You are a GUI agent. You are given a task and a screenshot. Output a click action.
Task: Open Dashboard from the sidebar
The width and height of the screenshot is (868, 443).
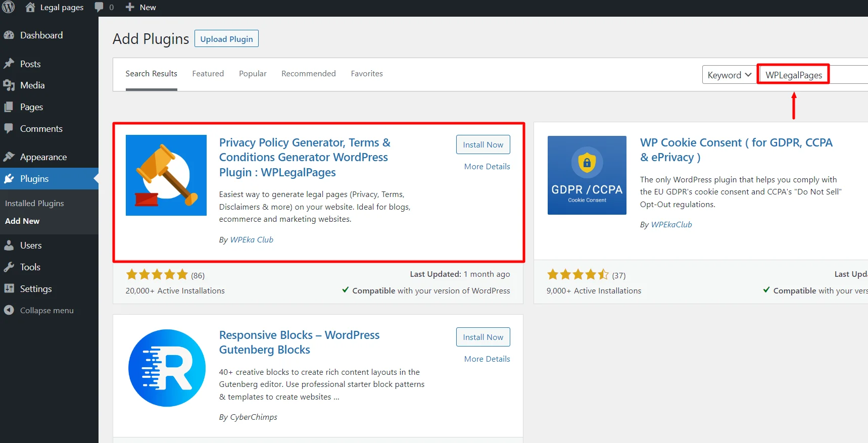click(x=41, y=35)
